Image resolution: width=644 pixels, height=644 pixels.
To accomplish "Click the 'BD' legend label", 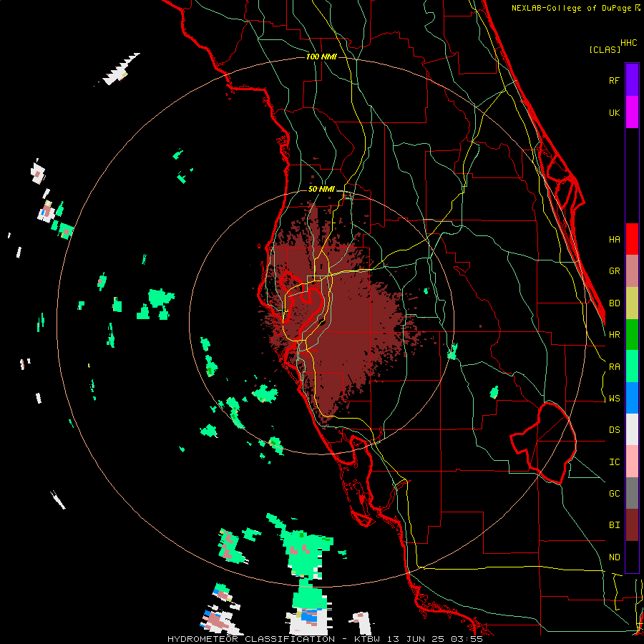I will click(x=614, y=303).
